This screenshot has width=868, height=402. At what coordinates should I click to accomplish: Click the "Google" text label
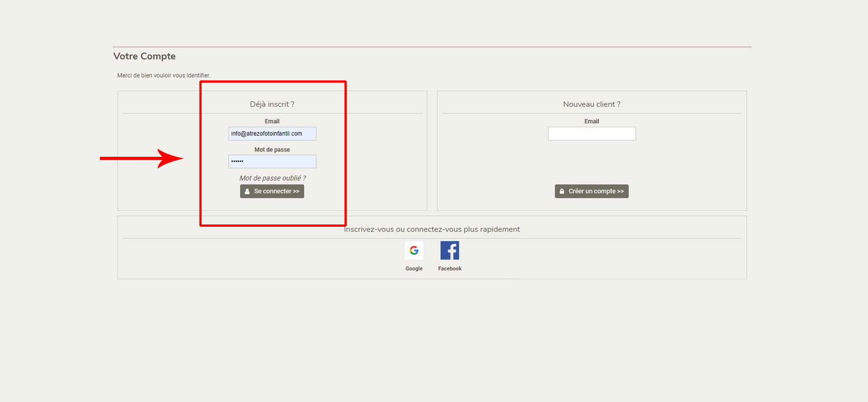coord(414,268)
